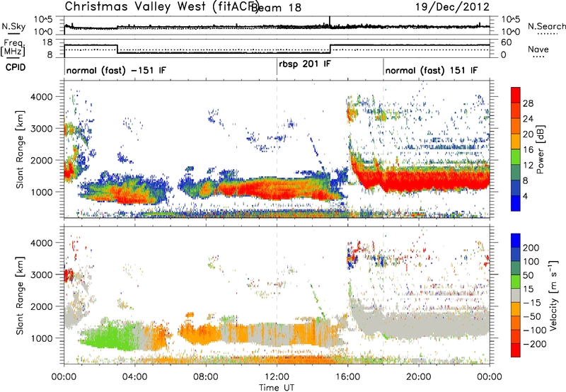Screen dimensions: 566x392
Task: Click the '20:00' time axis tick
Action: click(x=419, y=377)
